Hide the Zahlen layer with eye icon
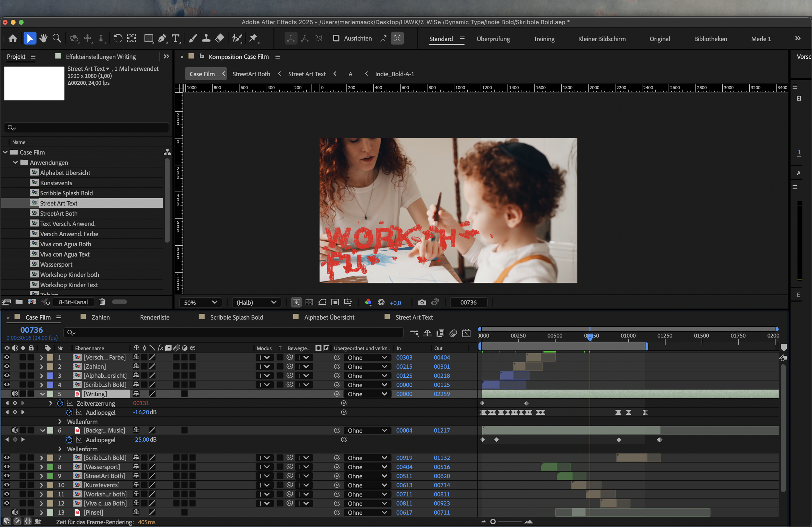Image resolution: width=812 pixels, height=527 pixels. click(x=6, y=366)
